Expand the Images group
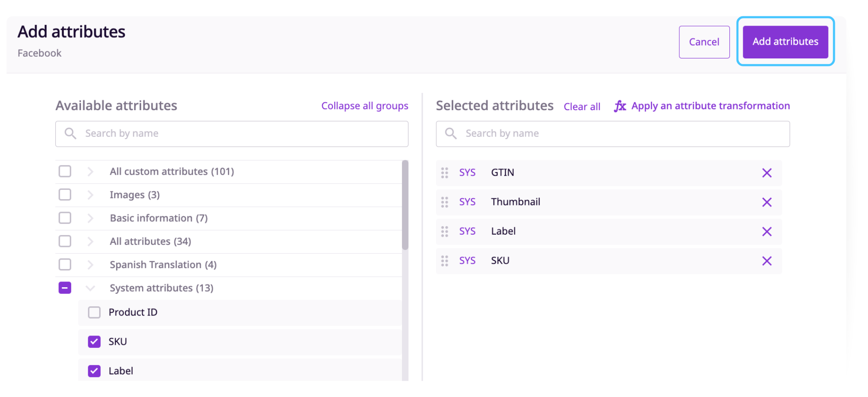The width and height of the screenshot is (868, 397). (x=90, y=195)
